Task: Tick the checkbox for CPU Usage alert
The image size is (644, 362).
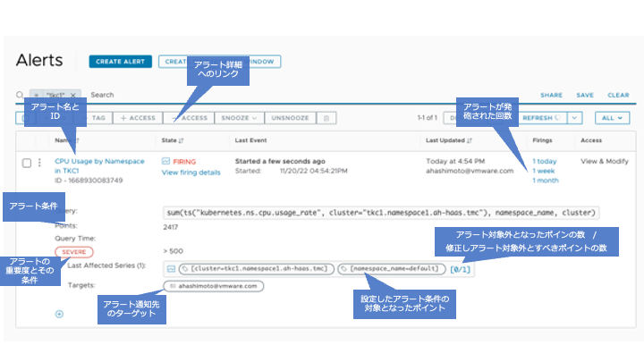Action: 27,163
